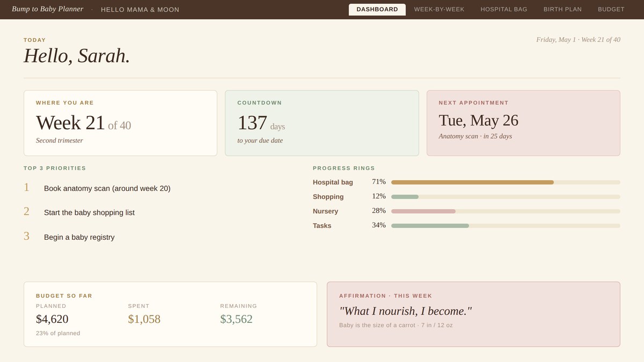Click the Nursery 28% value
Viewport: 644px width, 362px height.
[x=379, y=211]
